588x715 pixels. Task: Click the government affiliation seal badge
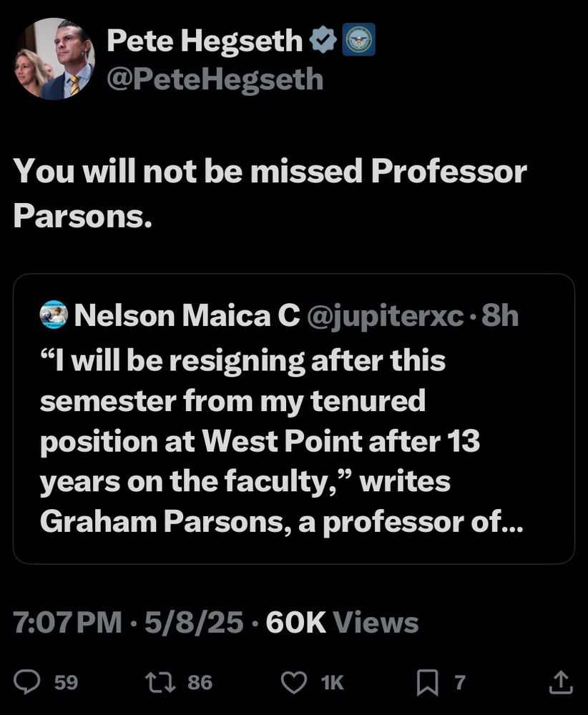[x=358, y=39]
